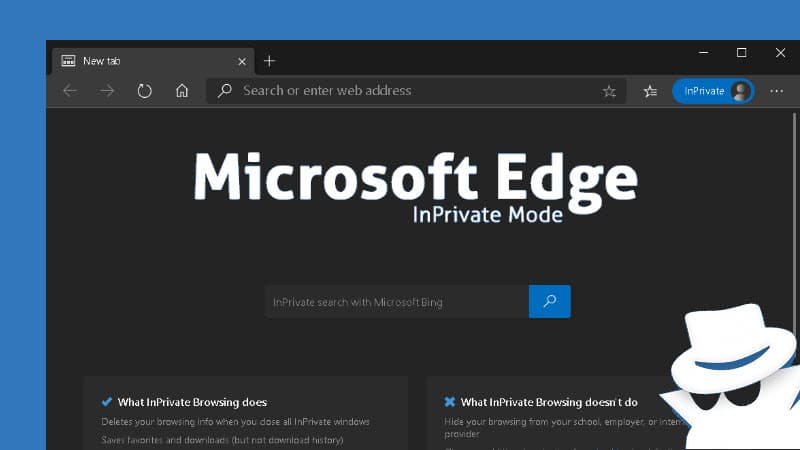
Task: Go back using the back arrow
Action: tap(69, 91)
